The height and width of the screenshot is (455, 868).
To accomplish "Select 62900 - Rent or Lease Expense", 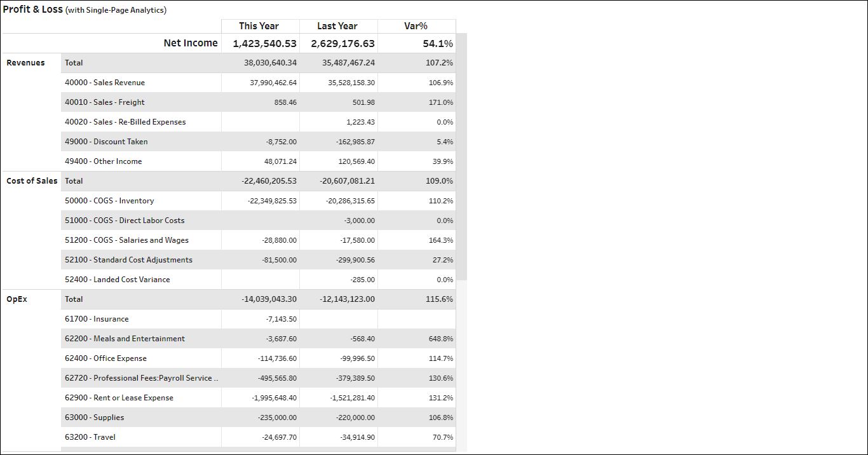I will coord(119,398).
